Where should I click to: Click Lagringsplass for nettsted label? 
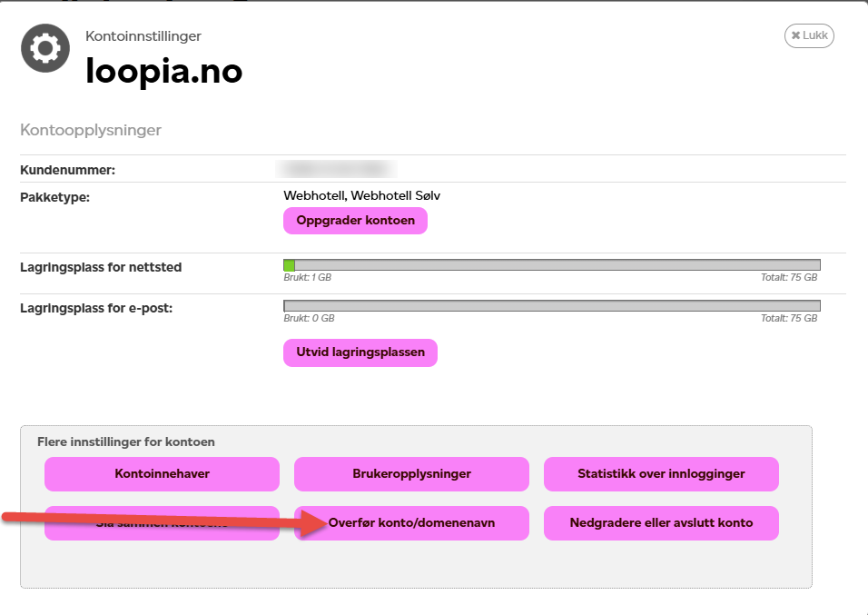pyautogui.click(x=101, y=267)
